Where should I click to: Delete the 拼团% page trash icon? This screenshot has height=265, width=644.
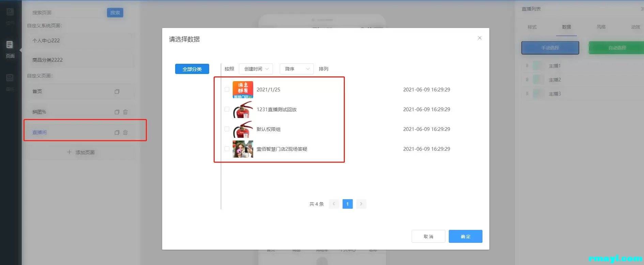125,112
